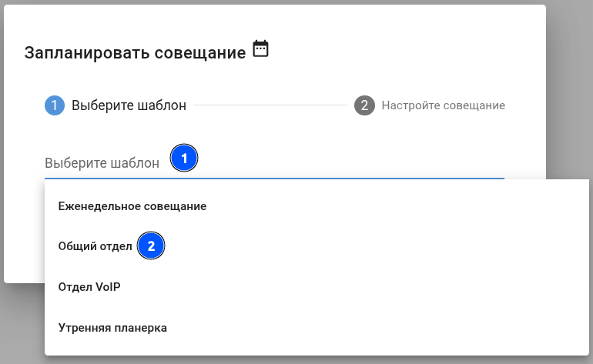Click the blue step 1 circle
The width and height of the screenshot is (593, 364).
click(x=55, y=105)
